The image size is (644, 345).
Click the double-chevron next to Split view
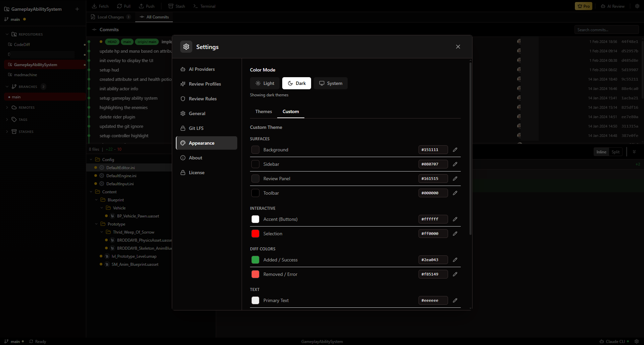click(x=634, y=152)
